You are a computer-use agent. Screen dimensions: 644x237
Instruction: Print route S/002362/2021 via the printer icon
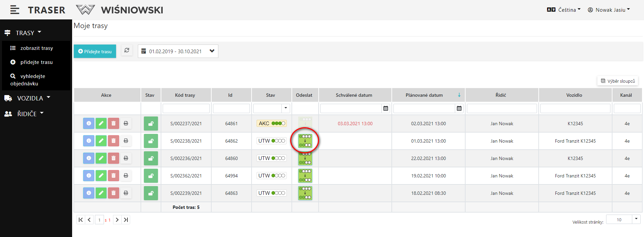(x=126, y=176)
